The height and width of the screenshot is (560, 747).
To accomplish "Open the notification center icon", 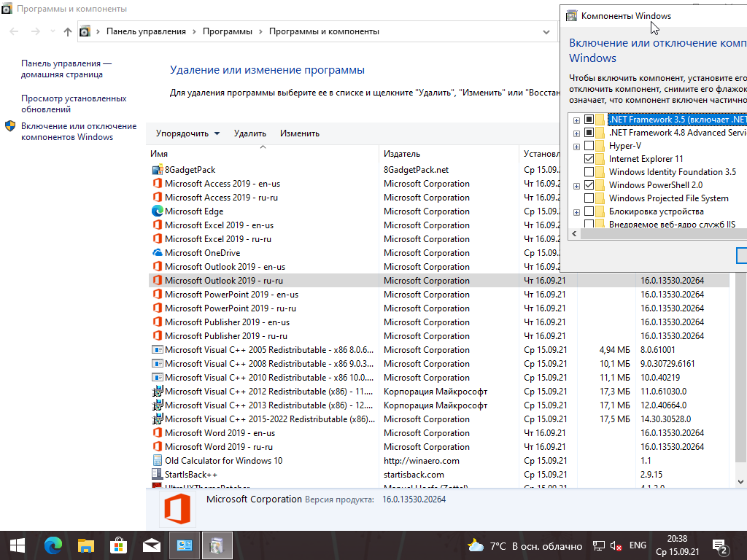I will tap(719, 545).
